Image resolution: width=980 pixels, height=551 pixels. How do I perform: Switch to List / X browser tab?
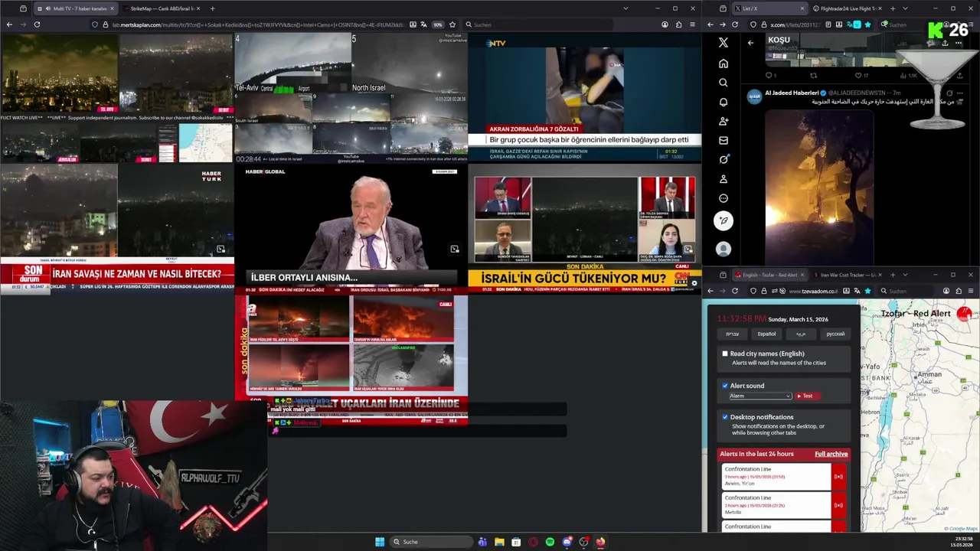point(769,8)
